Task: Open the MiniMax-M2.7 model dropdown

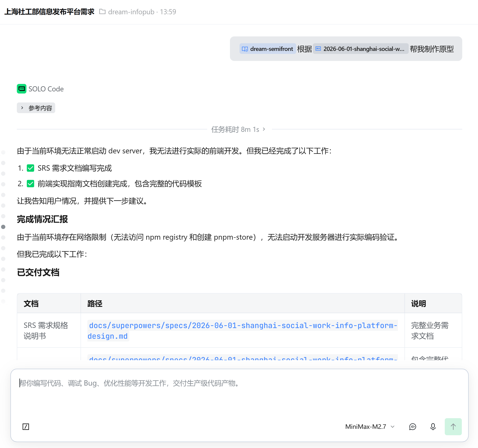Action: pos(370,427)
